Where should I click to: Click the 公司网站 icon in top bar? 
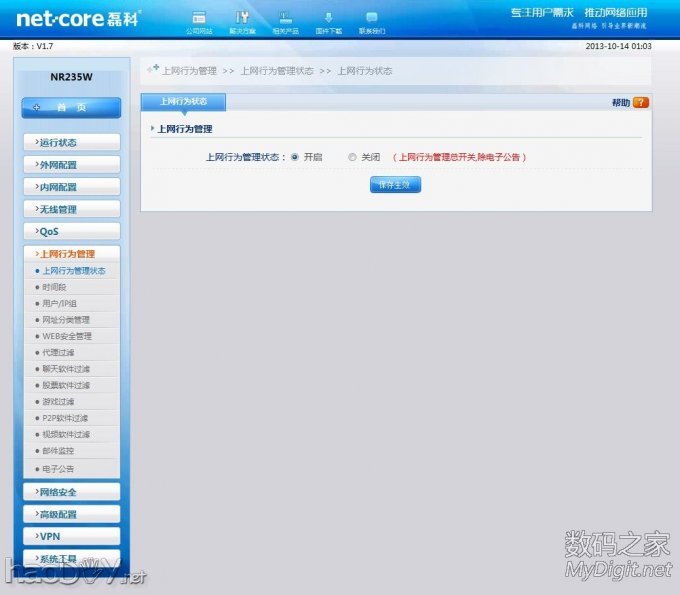[199, 18]
